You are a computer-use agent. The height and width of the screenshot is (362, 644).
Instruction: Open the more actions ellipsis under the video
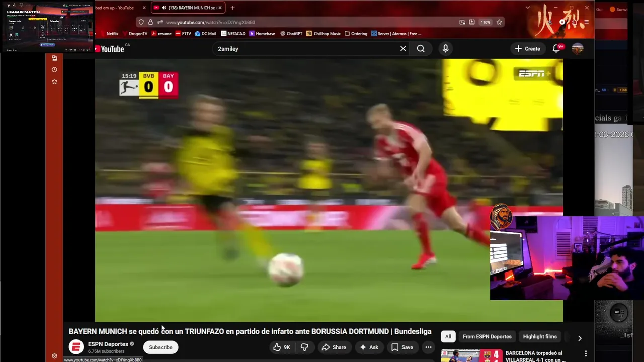click(x=428, y=347)
